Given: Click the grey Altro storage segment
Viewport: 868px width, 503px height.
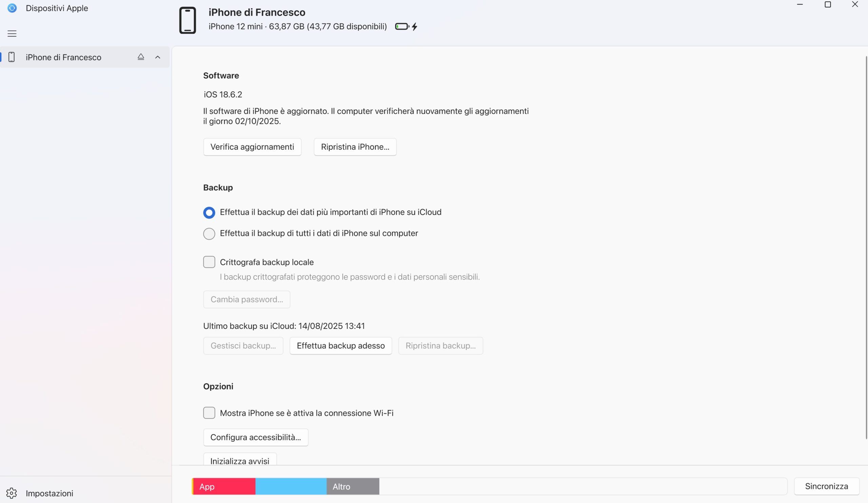Looking at the screenshot, I should click(353, 486).
